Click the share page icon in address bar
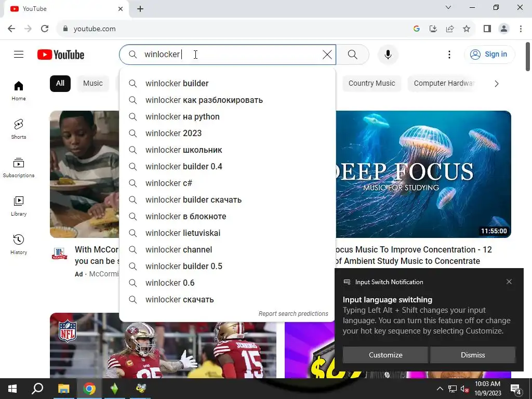Image resolution: width=532 pixels, height=399 pixels. pos(450,29)
